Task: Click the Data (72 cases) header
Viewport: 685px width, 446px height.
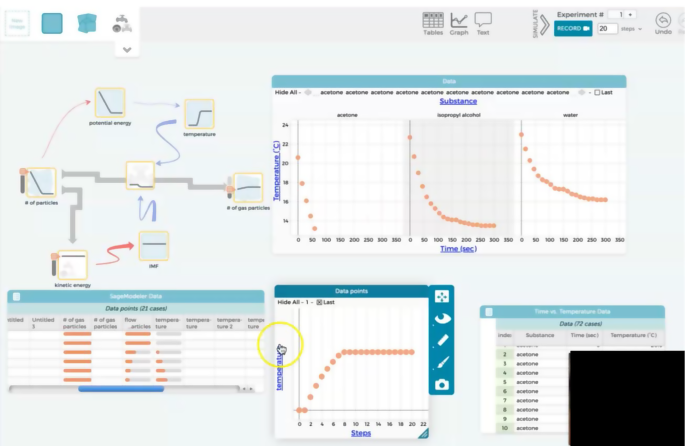Action: [x=580, y=324]
